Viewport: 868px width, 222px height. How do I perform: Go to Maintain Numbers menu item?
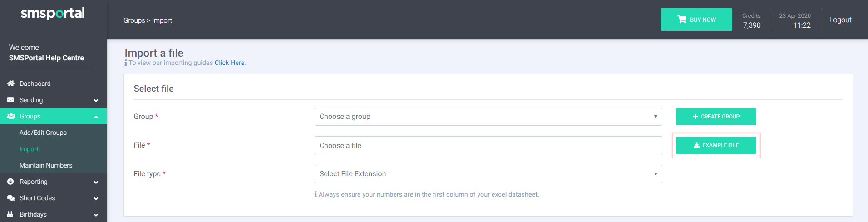tap(46, 165)
